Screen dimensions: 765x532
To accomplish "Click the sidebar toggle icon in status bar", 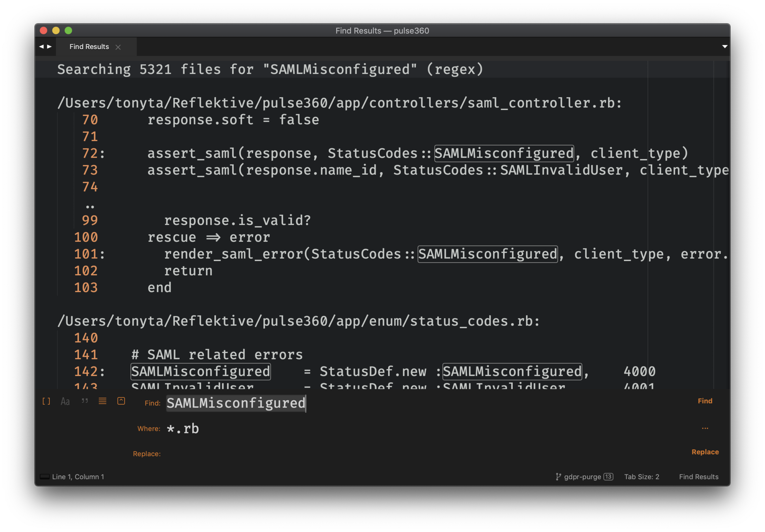I will (x=45, y=477).
